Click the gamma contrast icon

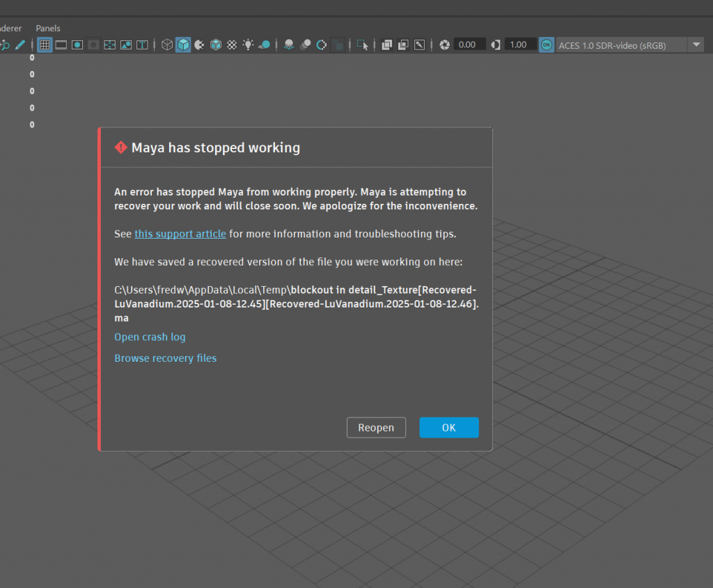495,45
